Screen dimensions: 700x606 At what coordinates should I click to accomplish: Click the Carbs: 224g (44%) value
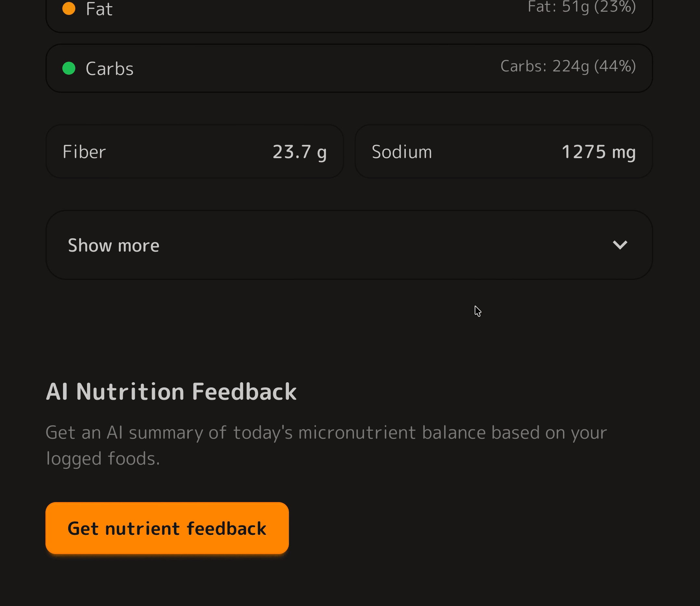click(x=568, y=66)
